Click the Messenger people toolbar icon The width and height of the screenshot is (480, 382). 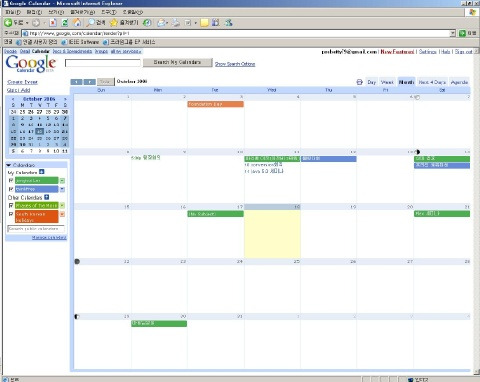click(x=228, y=23)
